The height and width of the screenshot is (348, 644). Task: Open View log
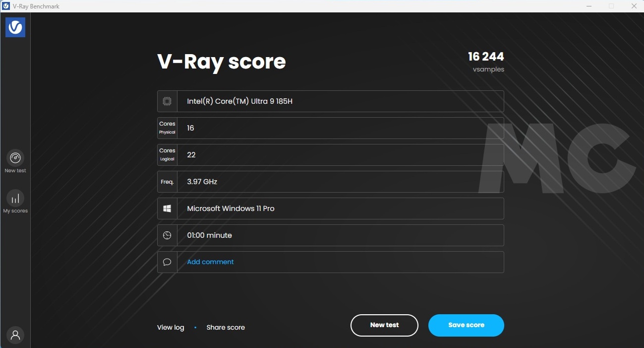click(x=171, y=327)
